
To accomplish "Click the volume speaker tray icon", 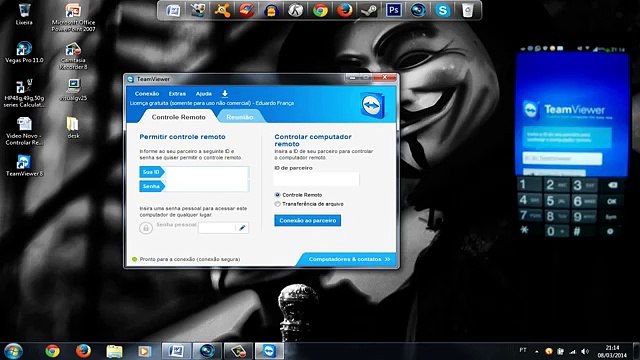I will pos(585,351).
